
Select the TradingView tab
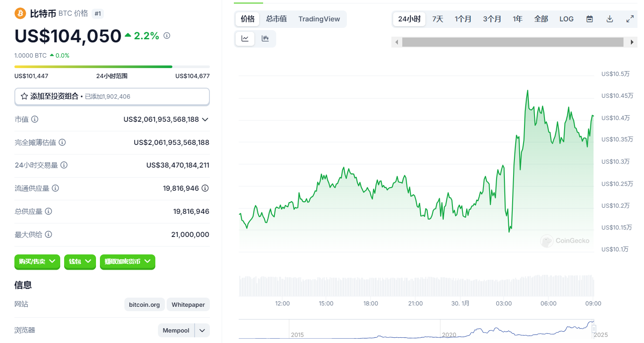(x=319, y=19)
